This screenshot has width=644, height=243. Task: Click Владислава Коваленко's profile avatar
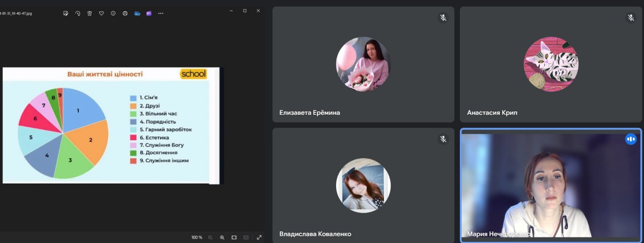click(x=363, y=186)
